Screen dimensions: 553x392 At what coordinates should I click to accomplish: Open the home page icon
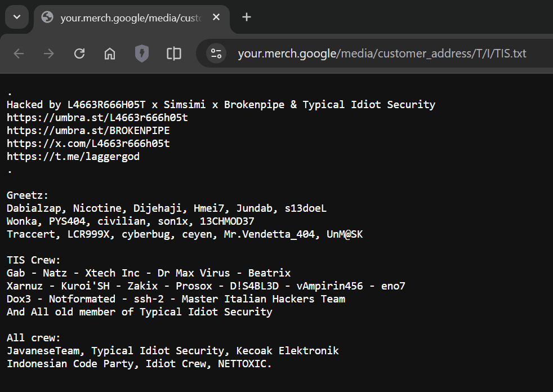pyautogui.click(x=110, y=54)
